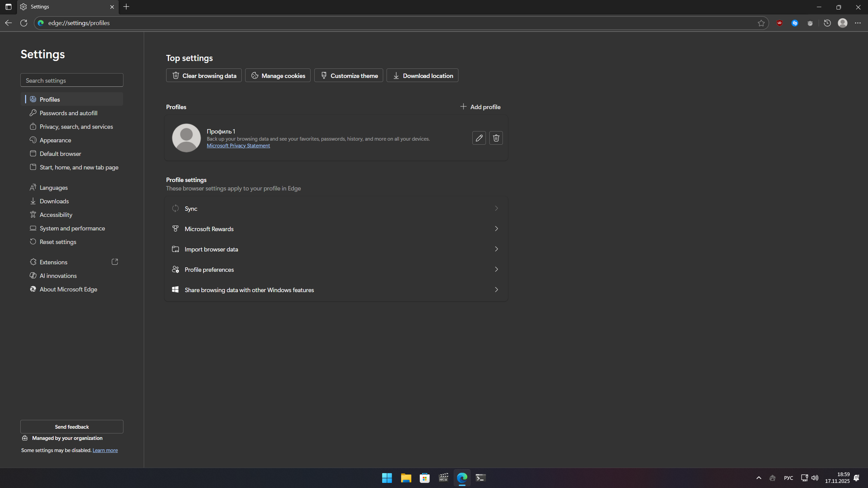Open browser history toolbar icon

pos(827,23)
